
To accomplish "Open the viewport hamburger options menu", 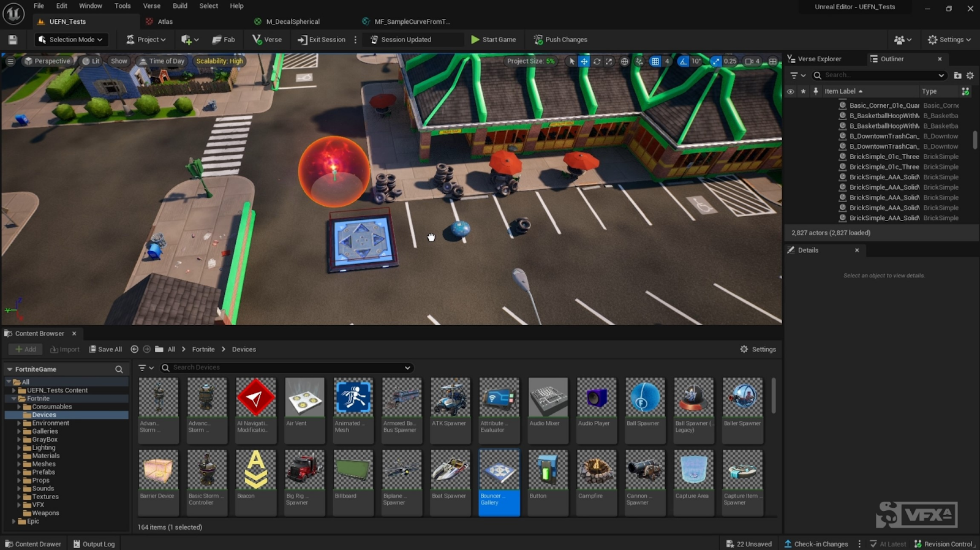I will tap(10, 61).
